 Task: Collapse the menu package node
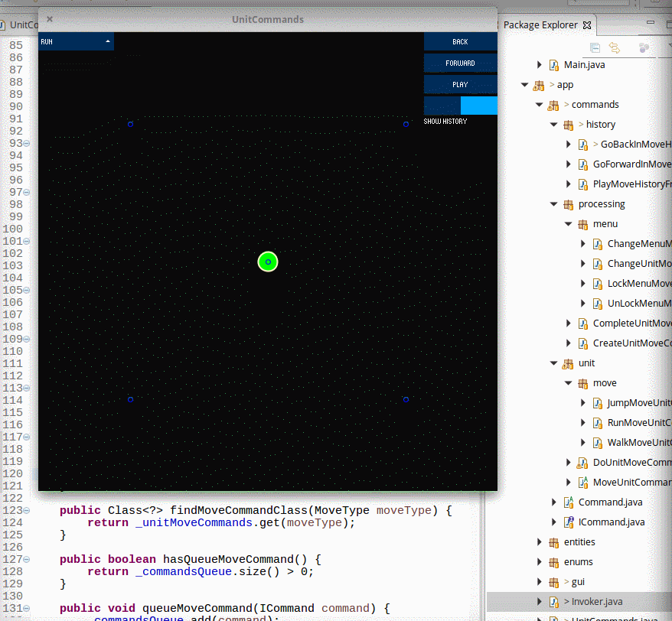pyautogui.click(x=568, y=223)
